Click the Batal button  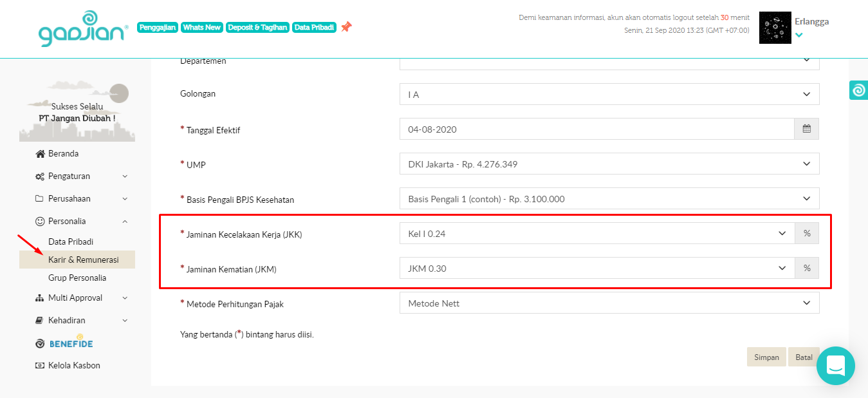pyautogui.click(x=804, y=357)
